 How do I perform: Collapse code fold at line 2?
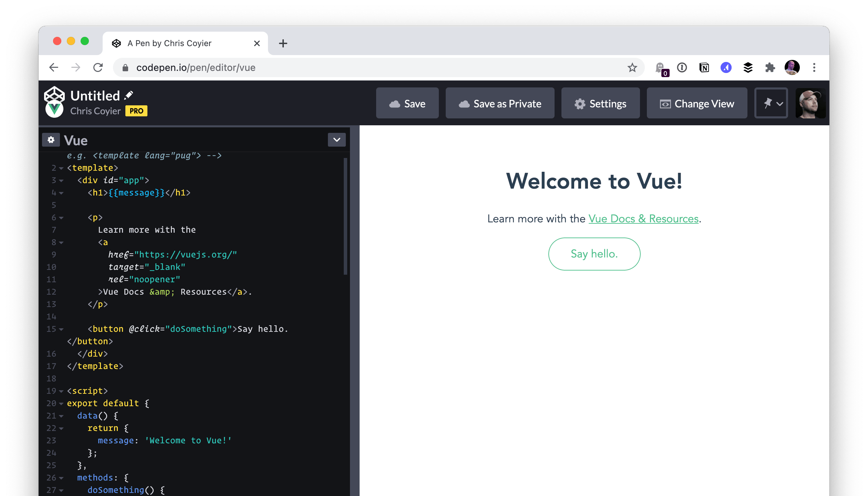point(61,168)
